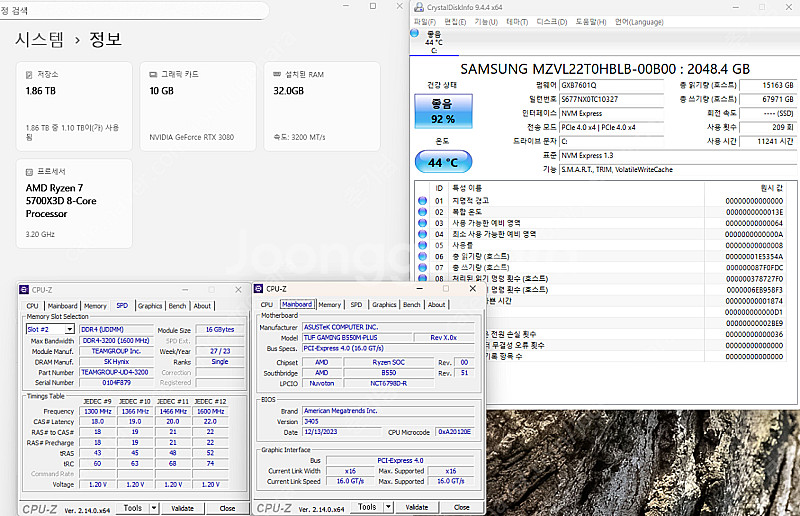Open the Bench tab in the SPD CPU-Z window

[x=178, y=306]
